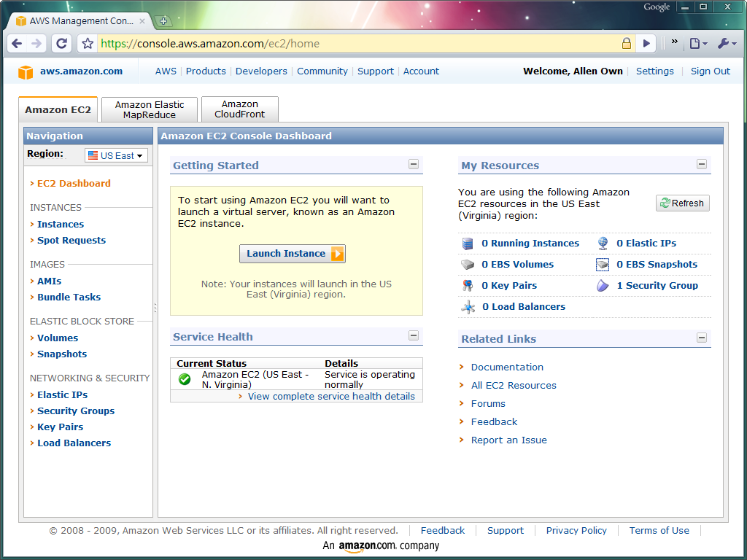Image resolution: width=747 pixels, height=560 pixels.
Task: Click the EBS Snapshots icon
Action: point(603,265)
